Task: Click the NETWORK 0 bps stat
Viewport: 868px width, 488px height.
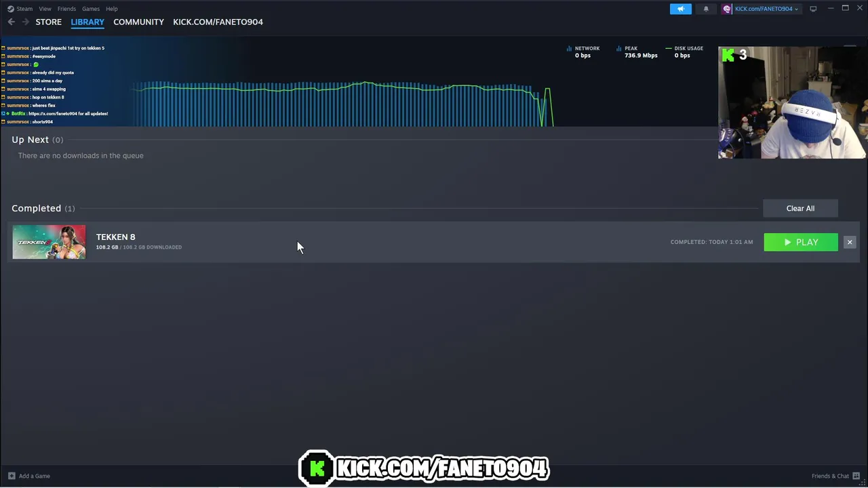Action: (x=583, y=52)
